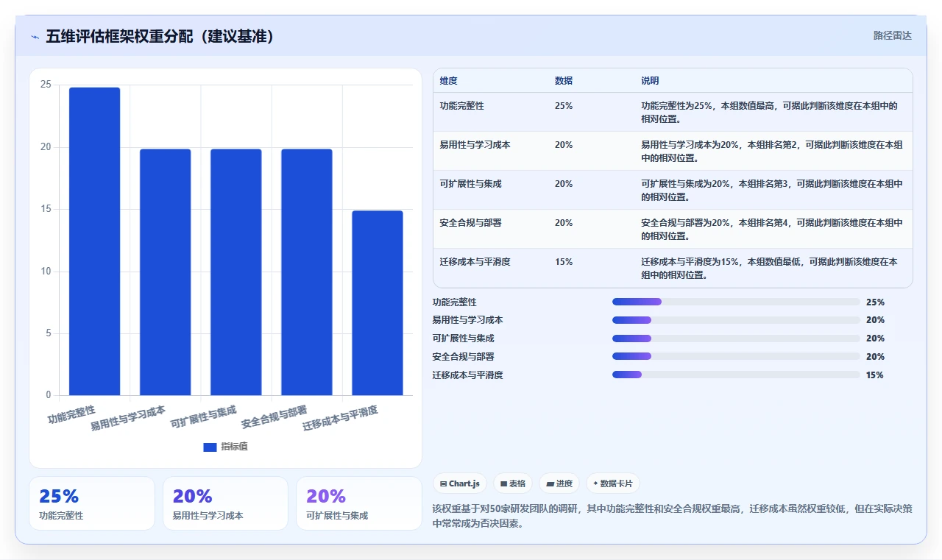Click the 25 y-axis tick label
This screenshot has height=560, width=942.
46,85
